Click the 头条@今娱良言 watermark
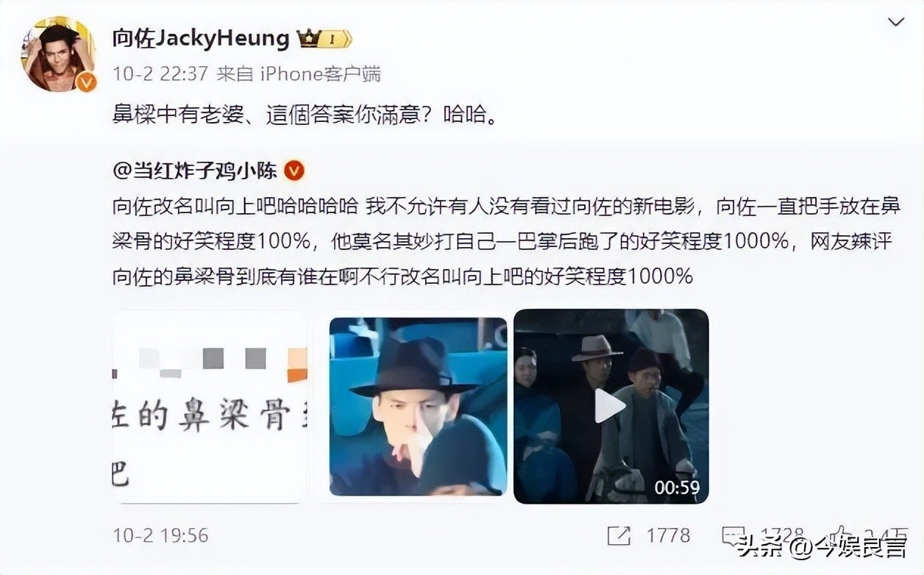The height and width of the screenshot is (575, 924). point(822,546)
